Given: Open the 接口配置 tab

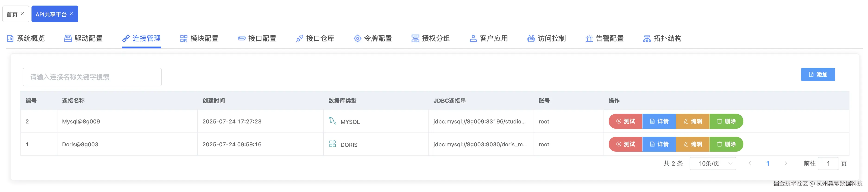Looking at the screenshot, I should click(x=257, y=38).
